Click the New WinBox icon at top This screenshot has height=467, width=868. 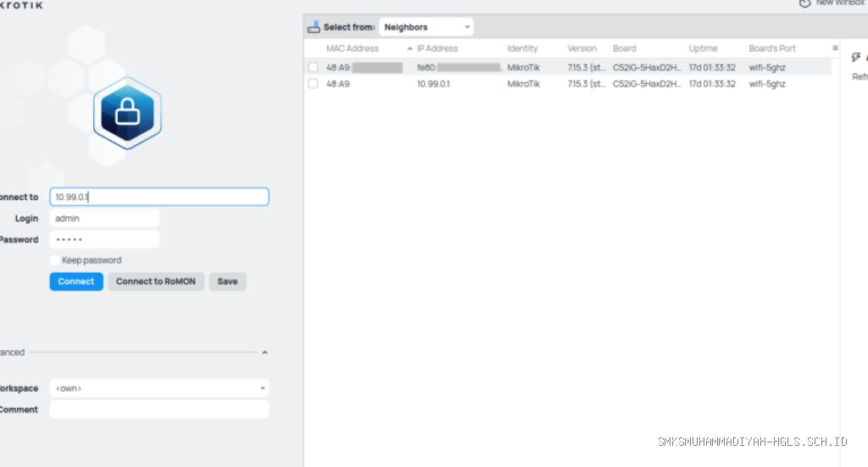[805, 3]
